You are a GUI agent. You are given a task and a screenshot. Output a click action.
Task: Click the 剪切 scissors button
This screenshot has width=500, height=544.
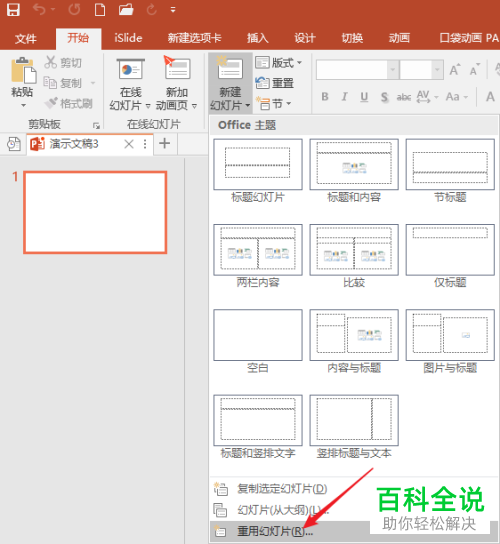(63, 63)
